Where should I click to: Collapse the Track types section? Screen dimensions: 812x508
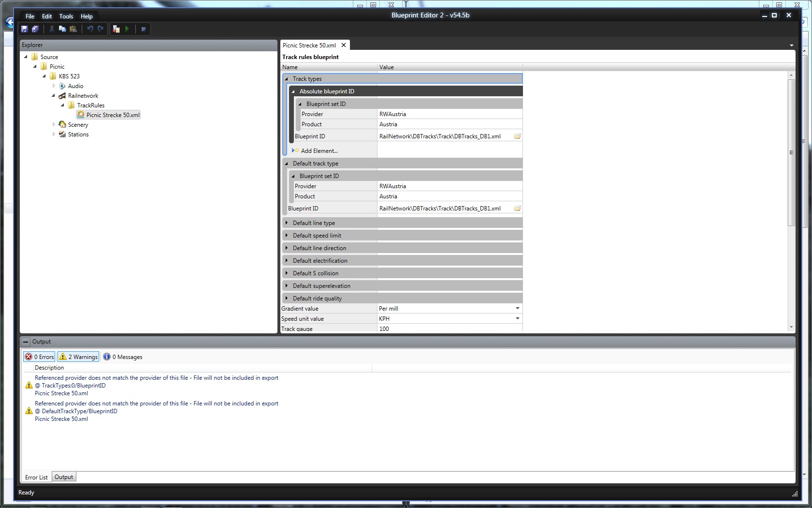coord(287,79)
